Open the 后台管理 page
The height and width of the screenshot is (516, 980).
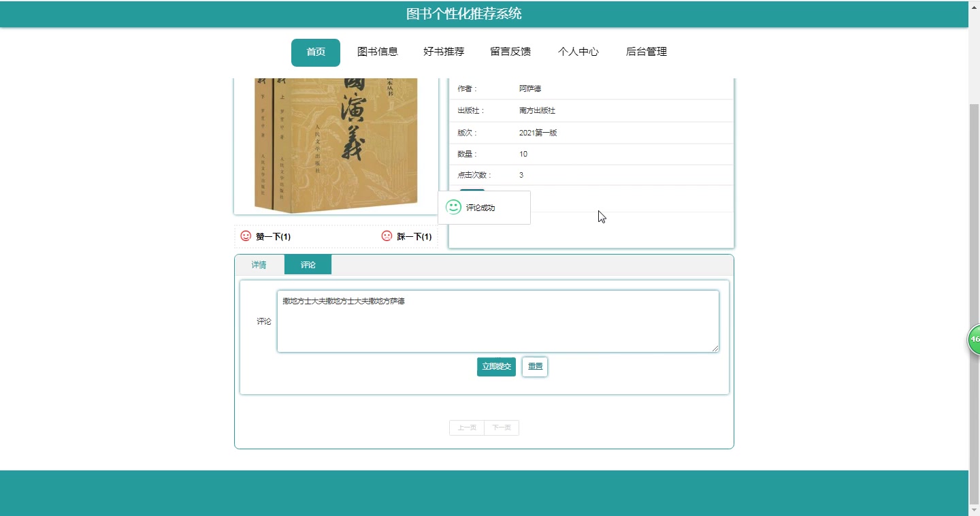[x=645, y=52]
